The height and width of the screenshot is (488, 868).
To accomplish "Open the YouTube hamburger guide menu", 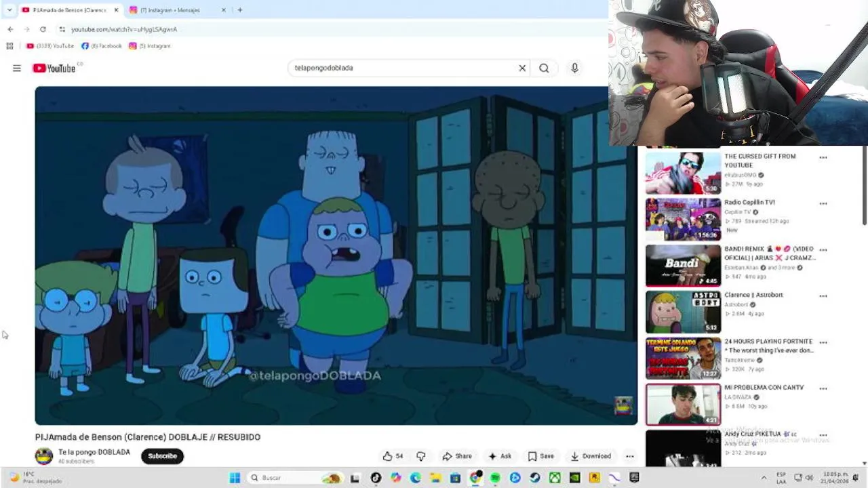I will pos(17,68).
